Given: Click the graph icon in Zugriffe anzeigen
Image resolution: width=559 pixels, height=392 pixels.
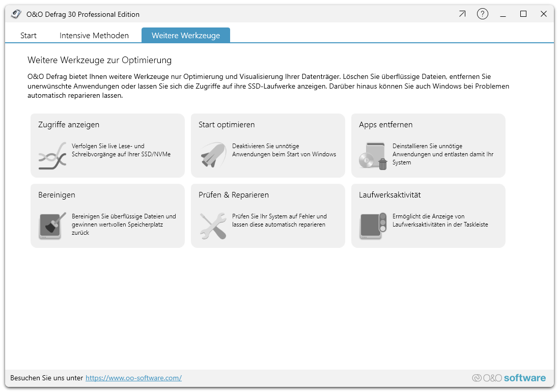Looking at the screenshot, I should (x=52, y=155).
